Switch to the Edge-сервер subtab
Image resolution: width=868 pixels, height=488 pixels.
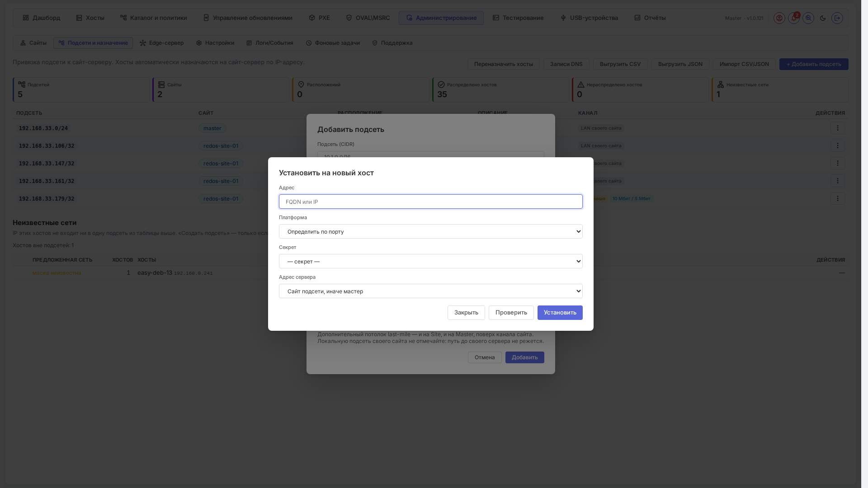click(162, 43)
